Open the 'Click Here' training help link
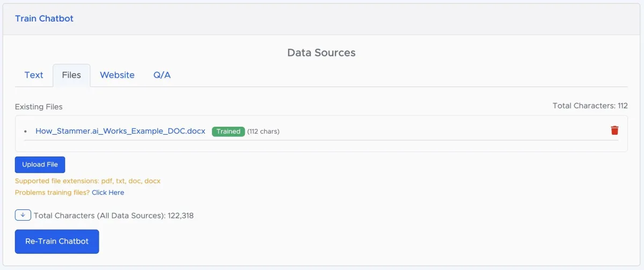Viewport: 644px width, 270px height. [x=108, y=193]
